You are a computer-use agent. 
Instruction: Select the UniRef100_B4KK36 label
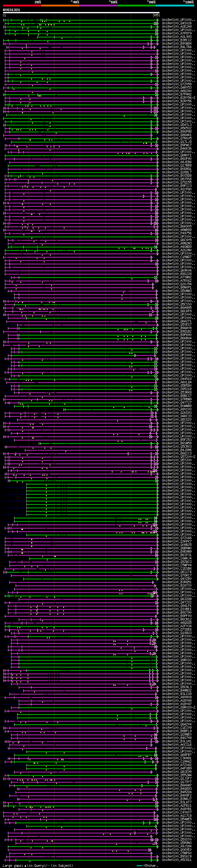[x=177, y=149]
